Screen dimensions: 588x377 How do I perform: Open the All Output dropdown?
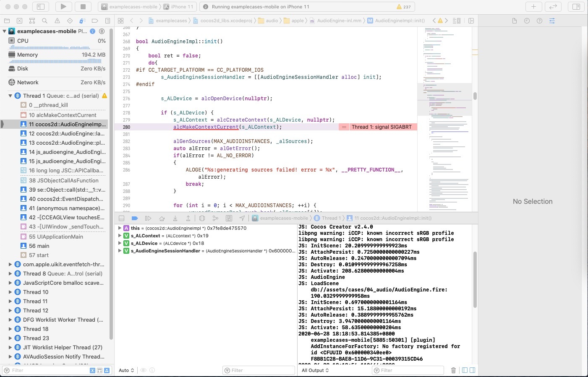pyautogui.click(x=315, y=370)
